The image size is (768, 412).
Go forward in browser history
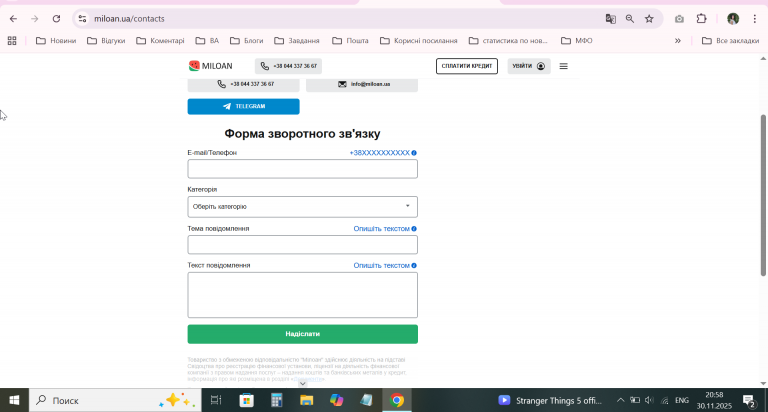click(x=34, y=19)
